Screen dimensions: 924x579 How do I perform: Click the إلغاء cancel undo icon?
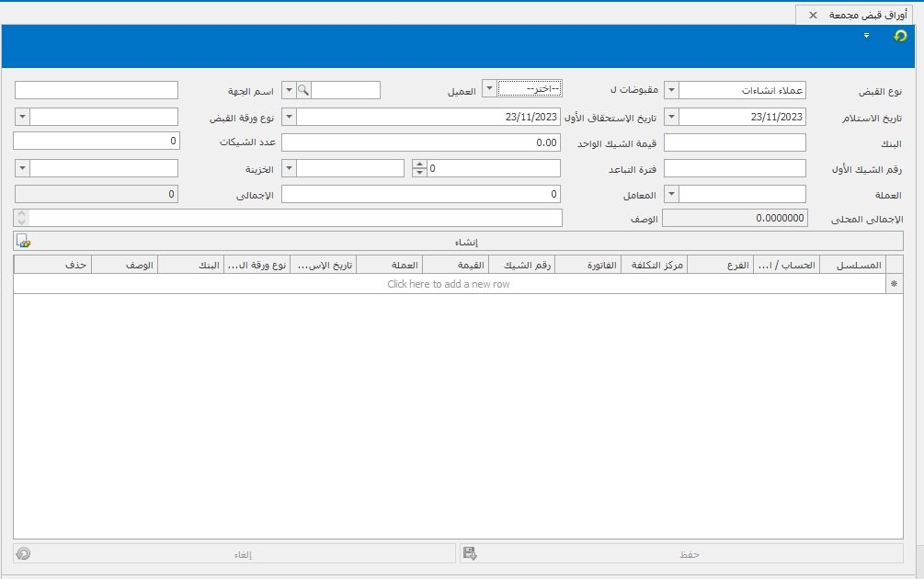[24, 553]
